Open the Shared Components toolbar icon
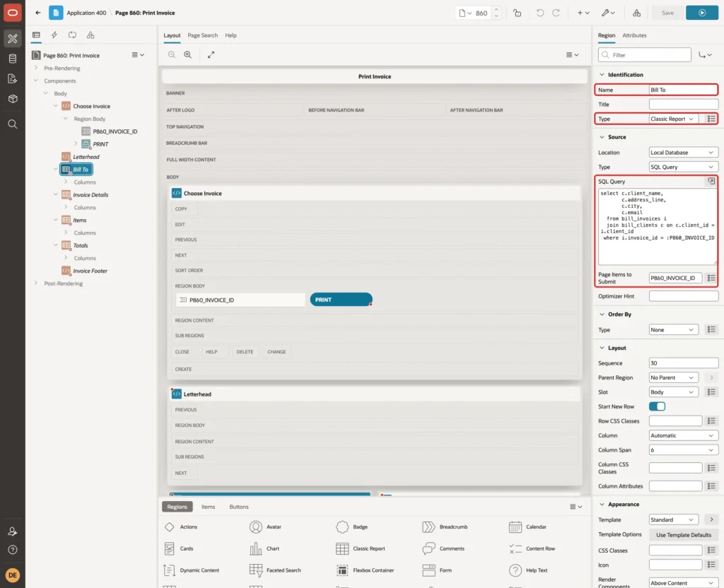The height and width of the screenshot is (588, 724). coord(637,13)
